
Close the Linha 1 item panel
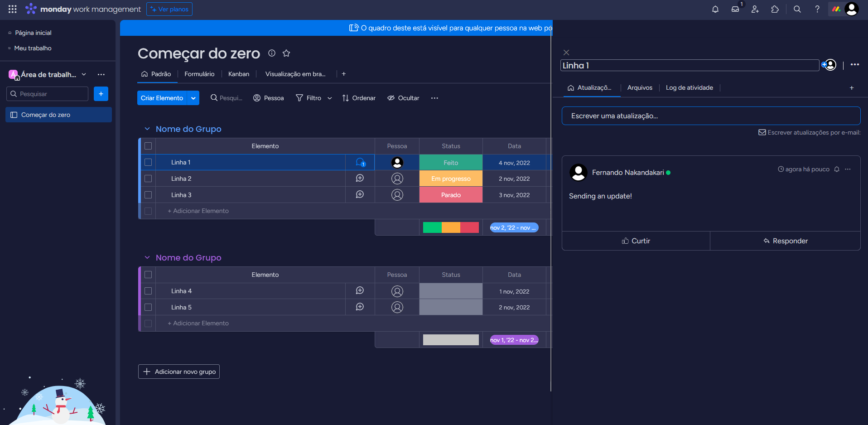pyautogui.click(x=566, y=53)
